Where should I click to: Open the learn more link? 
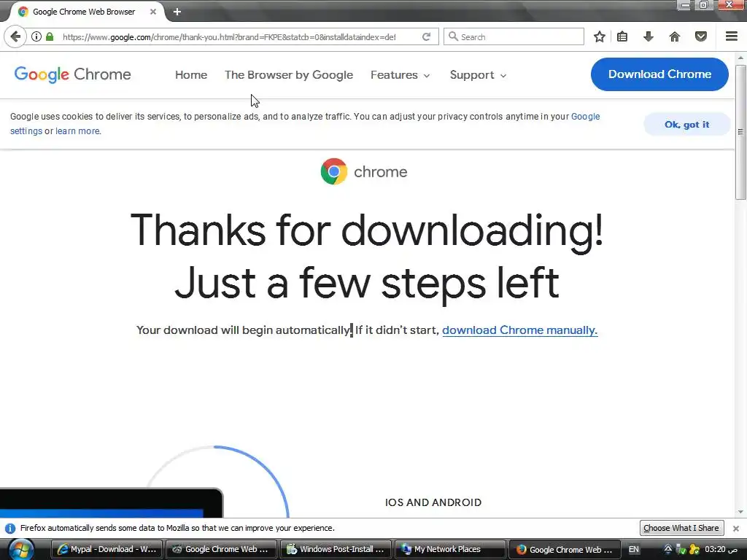click(x=78, y=131)
